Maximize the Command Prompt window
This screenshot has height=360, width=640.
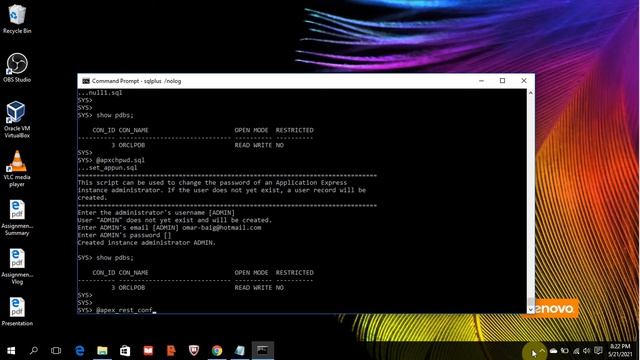(502, 81)
